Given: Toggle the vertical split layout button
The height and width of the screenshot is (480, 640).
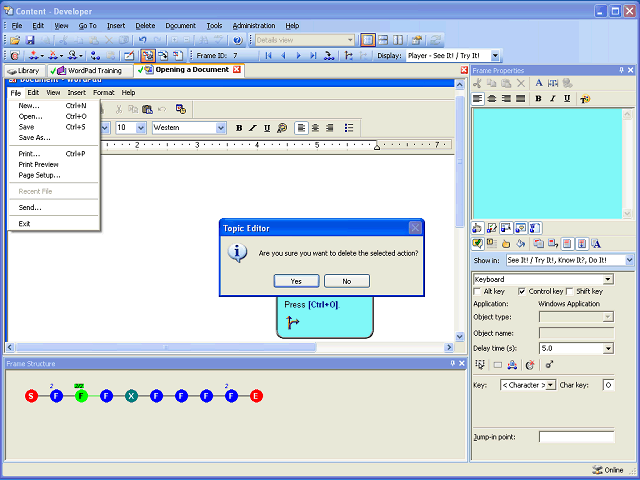Looking at the screenshot, I should click(398, 40).
